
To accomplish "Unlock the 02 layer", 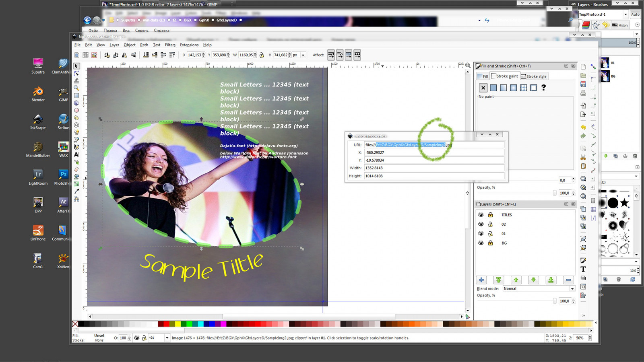I will coord(490,224).
